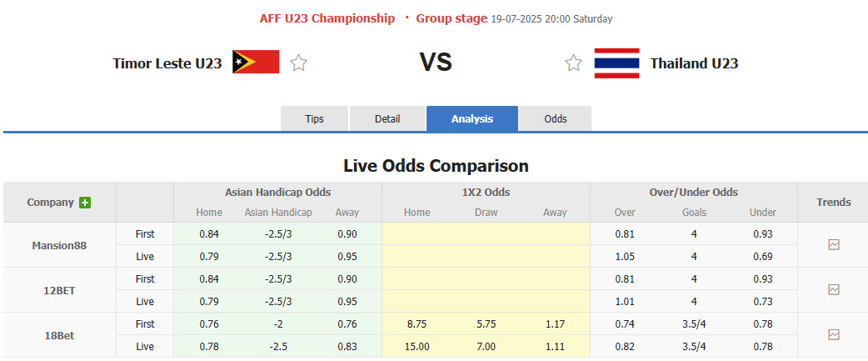The width and height of the screenshot is (868, 361).
Task: Click the Group stage label
Action: click(451, 18)
